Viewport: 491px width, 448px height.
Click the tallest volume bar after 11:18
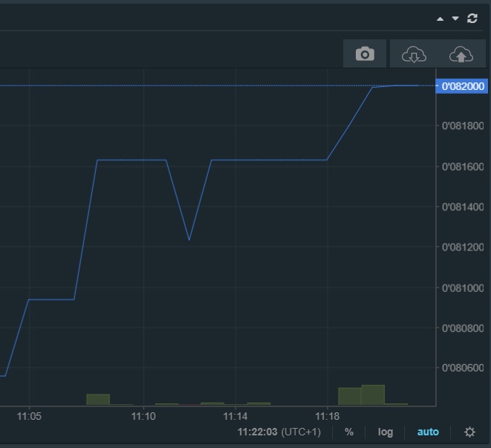pyautogui.click(x=373, y=395)
